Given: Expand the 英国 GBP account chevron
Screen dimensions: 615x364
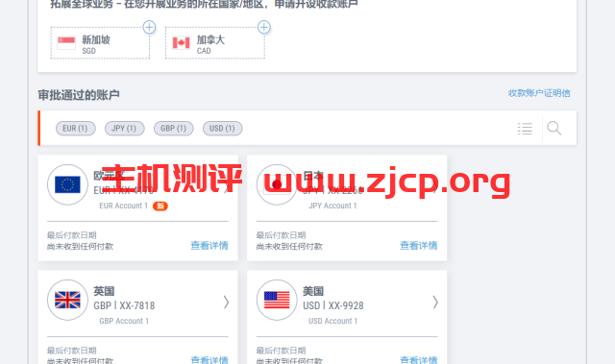Looking at the screenshot, I should pyautogui.click(x=226, y=303).
